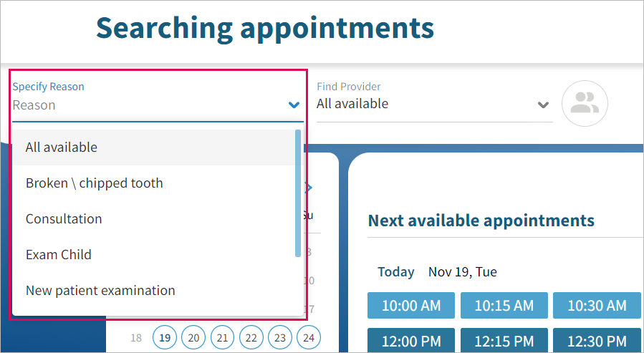Book the 10:00 AM appointment slot

coord(410,306)
